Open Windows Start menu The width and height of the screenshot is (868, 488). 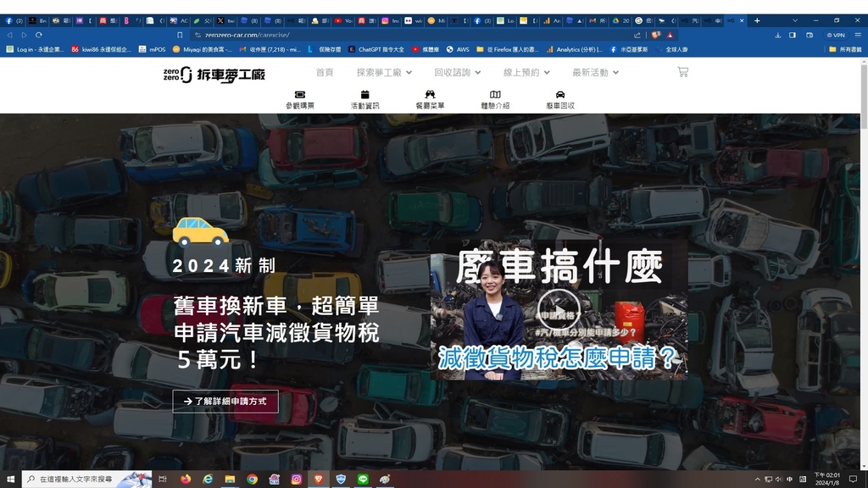point(10,480)
